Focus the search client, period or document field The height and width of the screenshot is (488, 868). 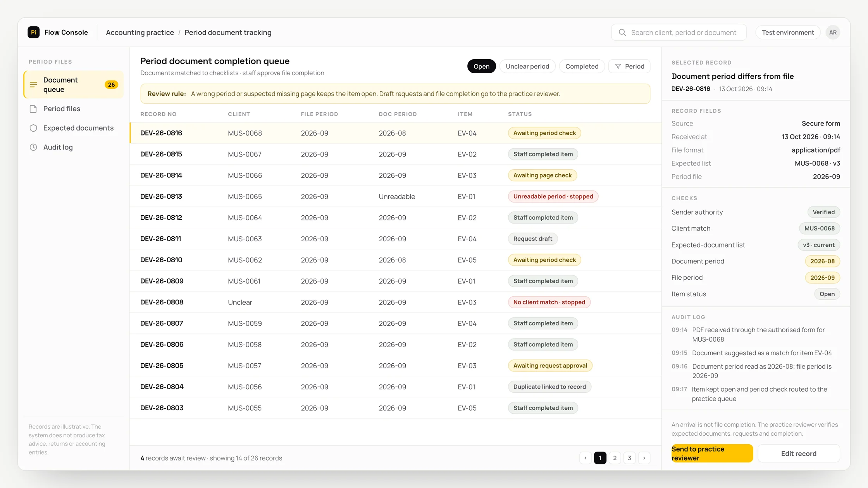(679, 33)
